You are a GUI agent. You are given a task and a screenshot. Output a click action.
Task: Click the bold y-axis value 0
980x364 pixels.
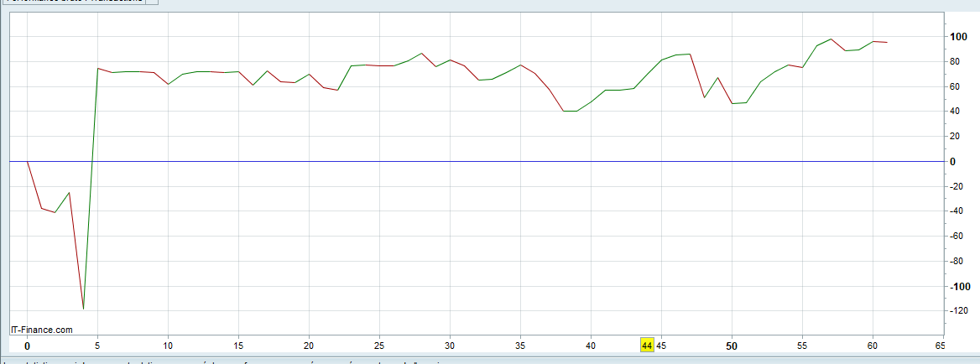click(x=952, y=162)
